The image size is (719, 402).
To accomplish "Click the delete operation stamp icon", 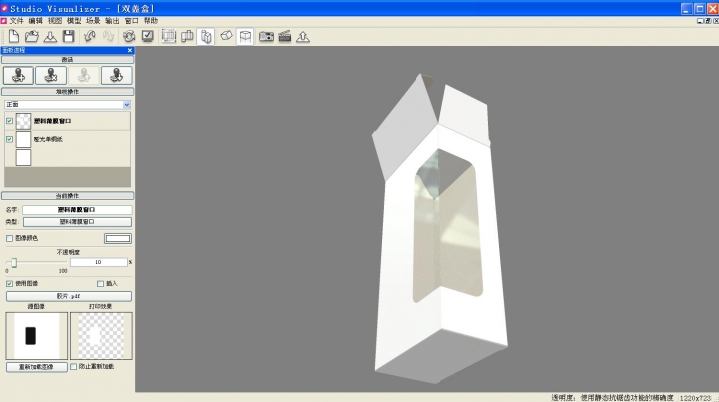I will click(x=51, y=75).
